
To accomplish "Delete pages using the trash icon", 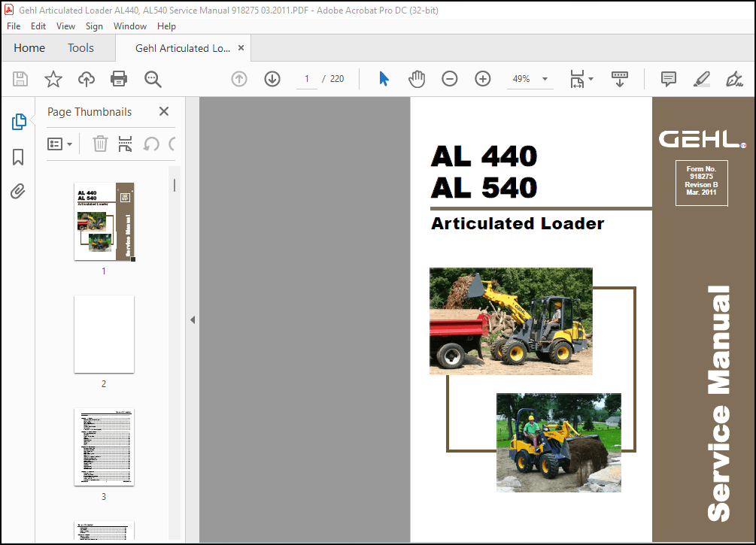I will tap(100, 144).
